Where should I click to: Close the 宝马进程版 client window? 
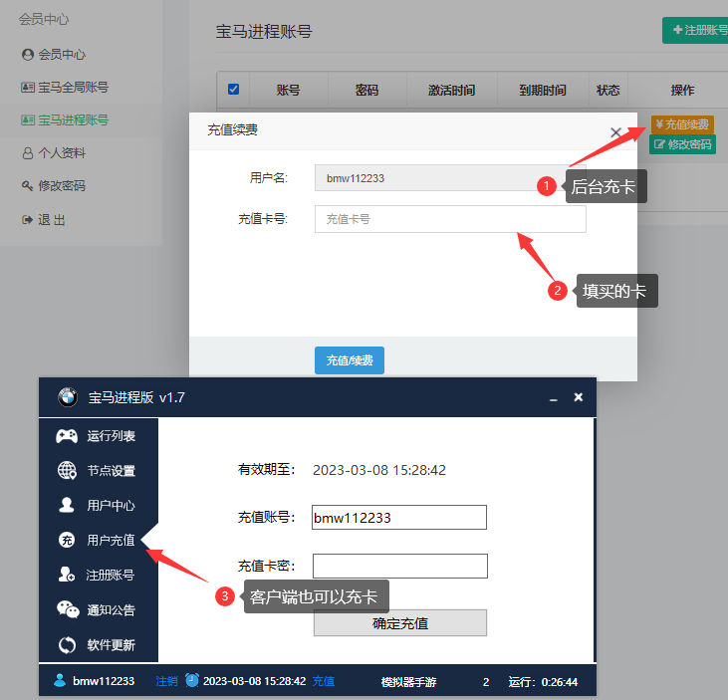click(578, 397)
